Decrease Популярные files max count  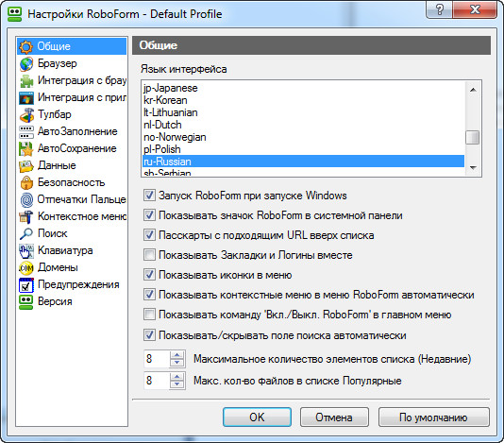coord(177,384)
